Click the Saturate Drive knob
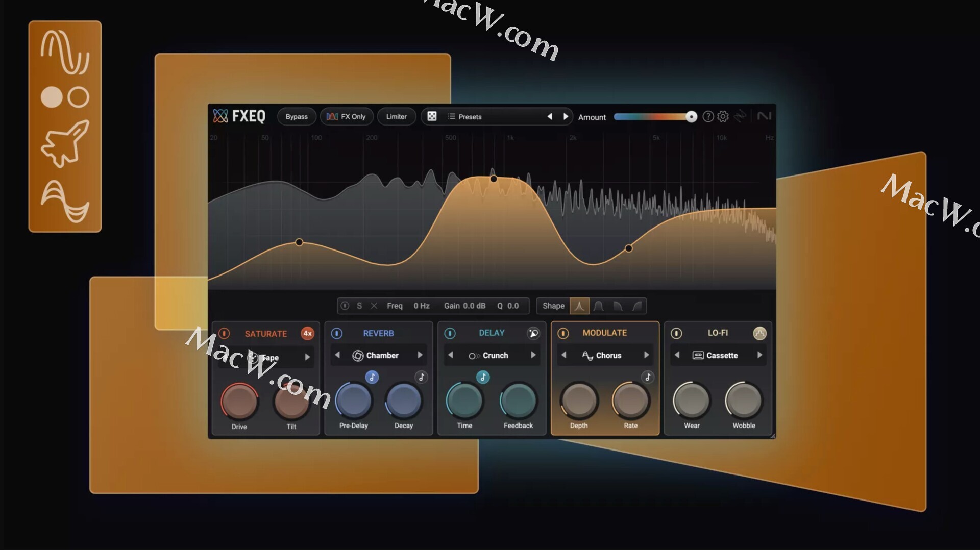 click(x=239, y=402)
